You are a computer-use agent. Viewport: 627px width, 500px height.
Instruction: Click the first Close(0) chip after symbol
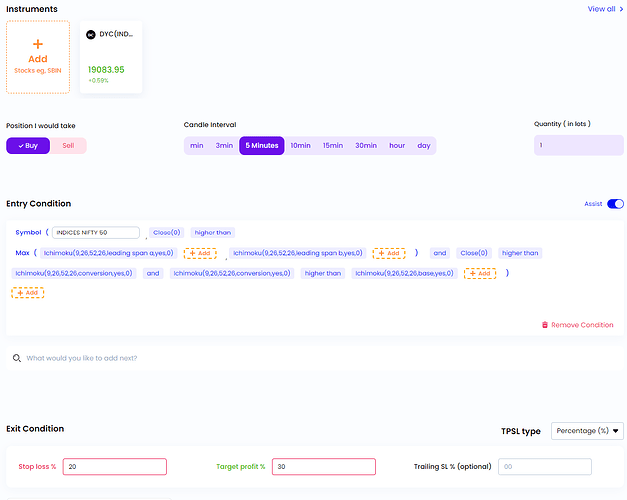pos(167,232)
